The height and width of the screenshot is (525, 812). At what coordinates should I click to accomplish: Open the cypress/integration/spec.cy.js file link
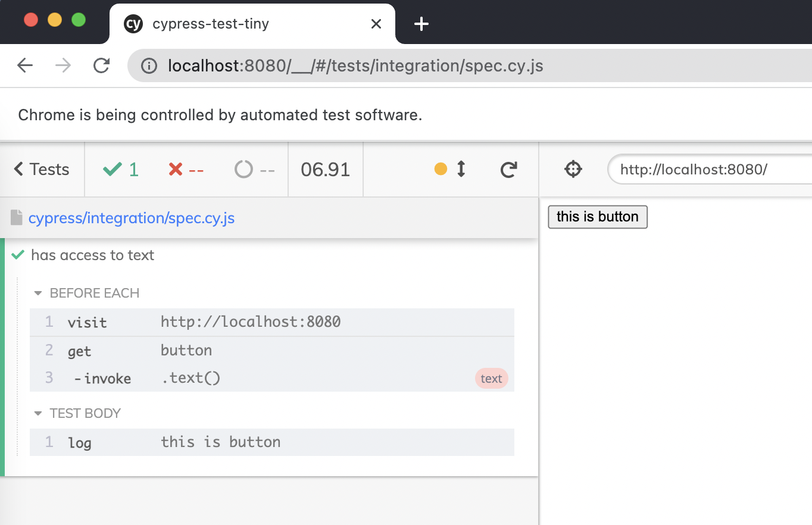(132, 217)
